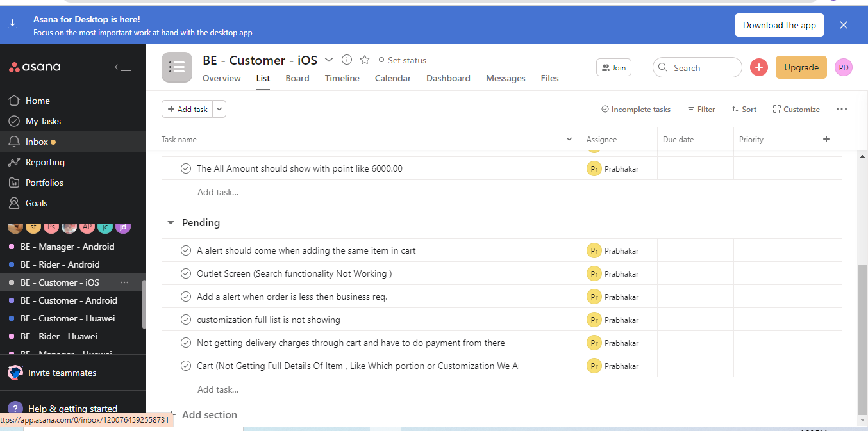Viewport: 868px width, 431px height.
Task: Mark 'Cart (Not Getting Full Details' task complete
Action: coord(186,366)
